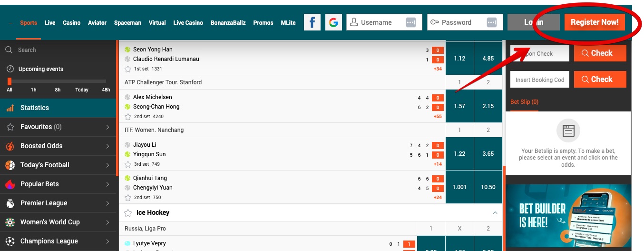
Task: Click the password manager icon in Username field
Action: (x=411, y=22)
